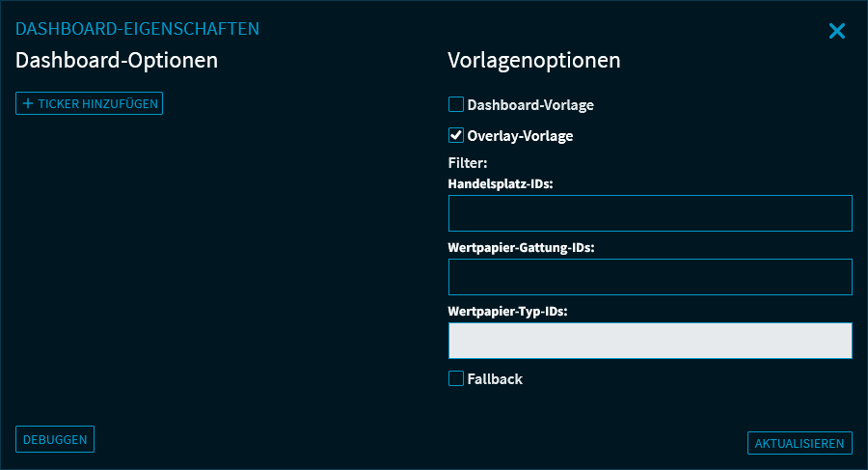
Task: Click the Dashboard-Optionen heading
Action: coord(117,60)
